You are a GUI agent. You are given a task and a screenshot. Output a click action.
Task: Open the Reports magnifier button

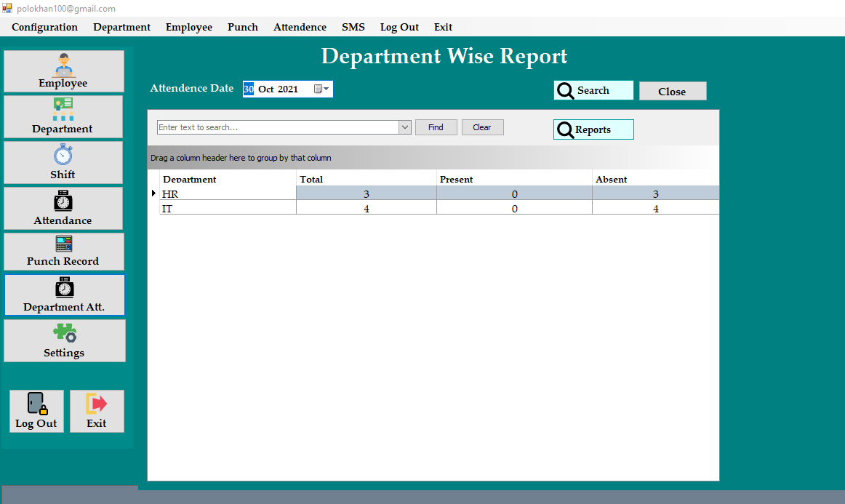click(x=593, y=129)
